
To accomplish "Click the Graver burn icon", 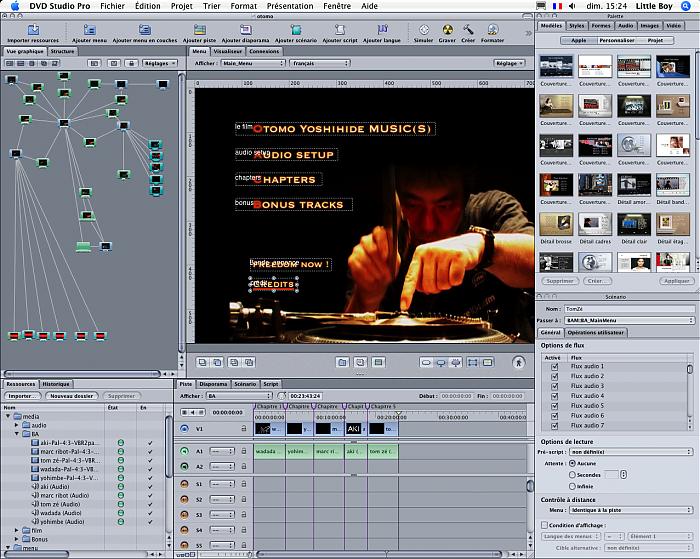I will tap(447, 30).
